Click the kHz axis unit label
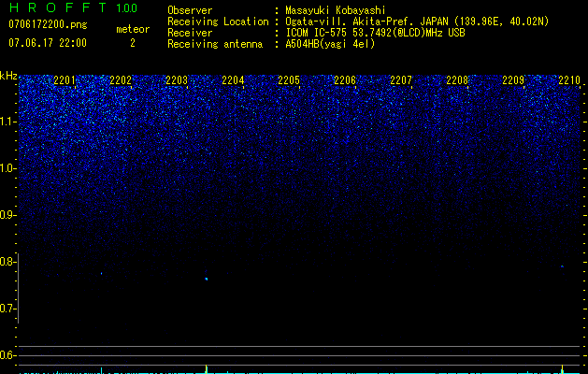This screenshot has height=374, width=588. 8,76
